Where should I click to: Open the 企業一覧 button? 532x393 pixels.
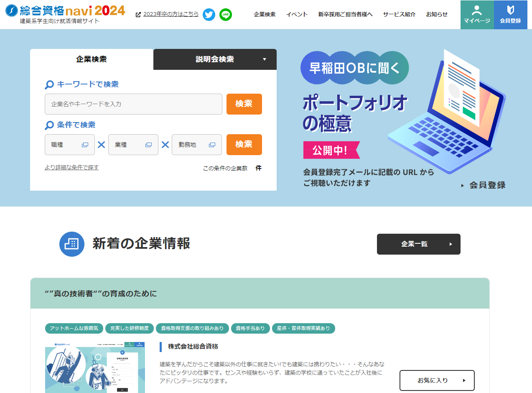click(419, 244)
